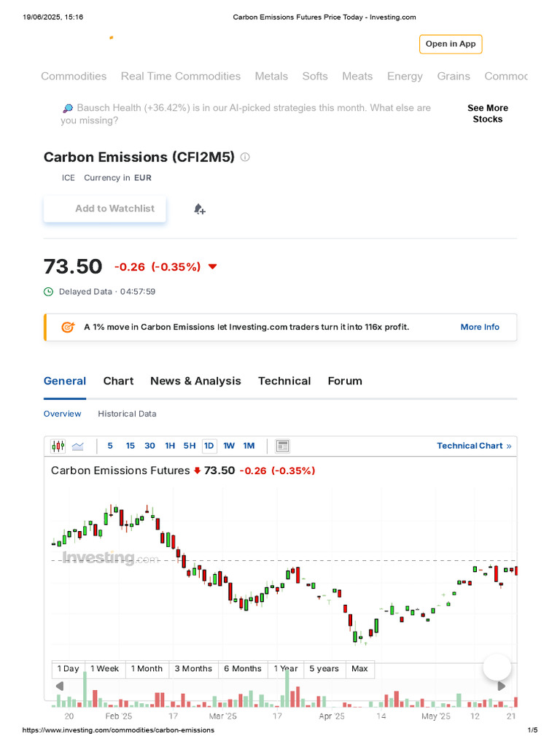
Task: Select area chart type icon
Action: [x=77, y=446]
